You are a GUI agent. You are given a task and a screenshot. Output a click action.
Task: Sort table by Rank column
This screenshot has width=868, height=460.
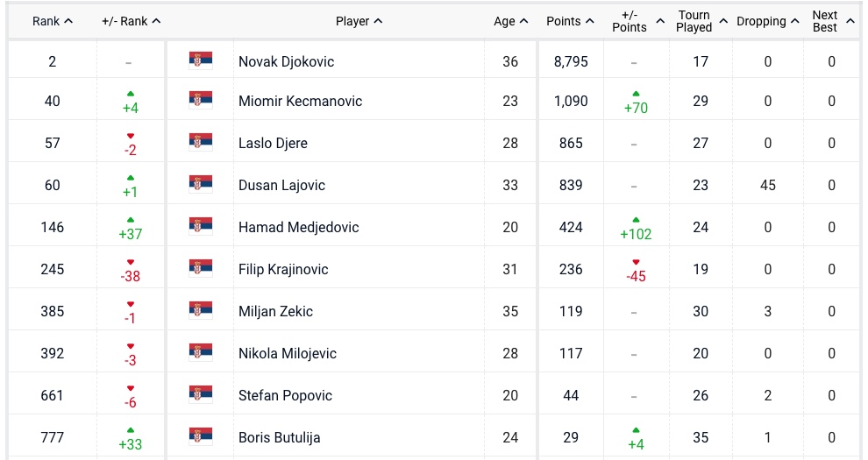[53, 21]
